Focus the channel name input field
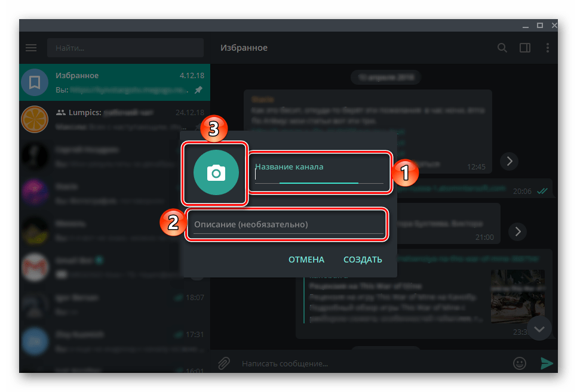 319,174
